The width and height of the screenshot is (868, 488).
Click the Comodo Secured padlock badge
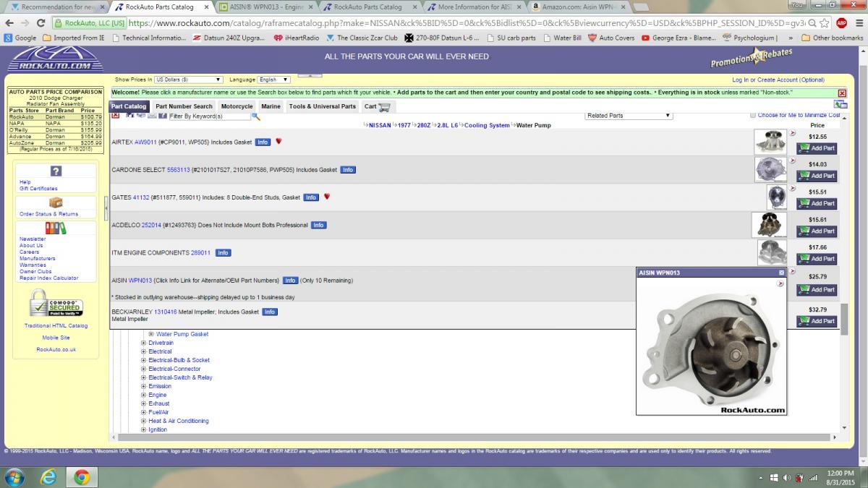56,302
